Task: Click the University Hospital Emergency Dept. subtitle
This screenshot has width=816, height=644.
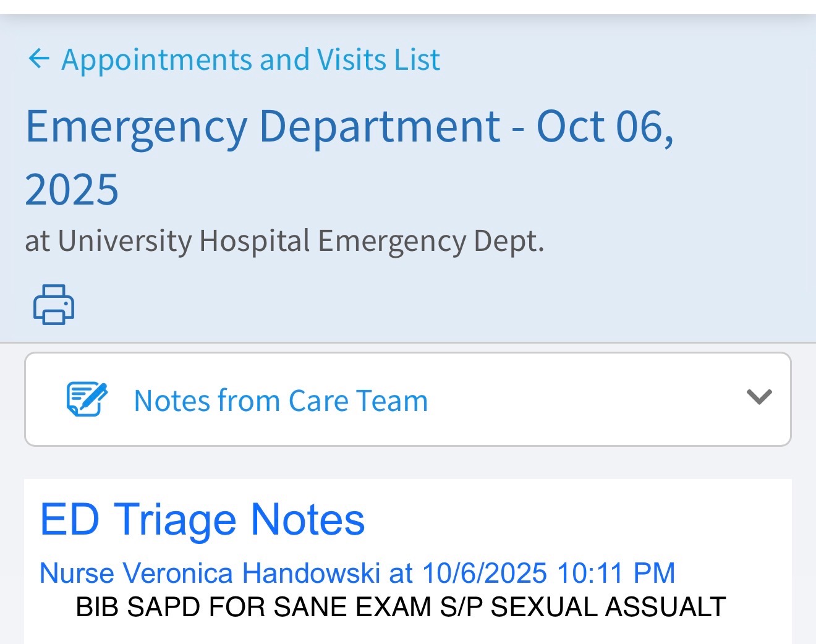Action: click(284, 241)
